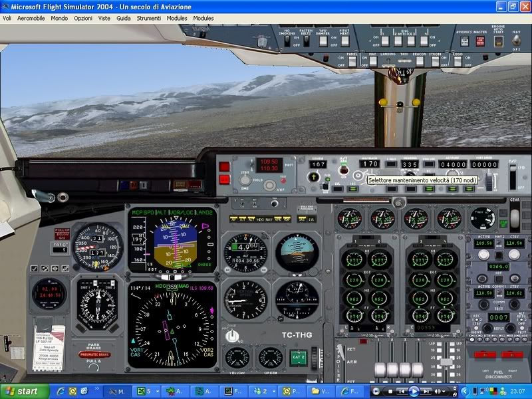
Task: Click the left Fuel Disconnect red switch
Action: tap(485, 355)
